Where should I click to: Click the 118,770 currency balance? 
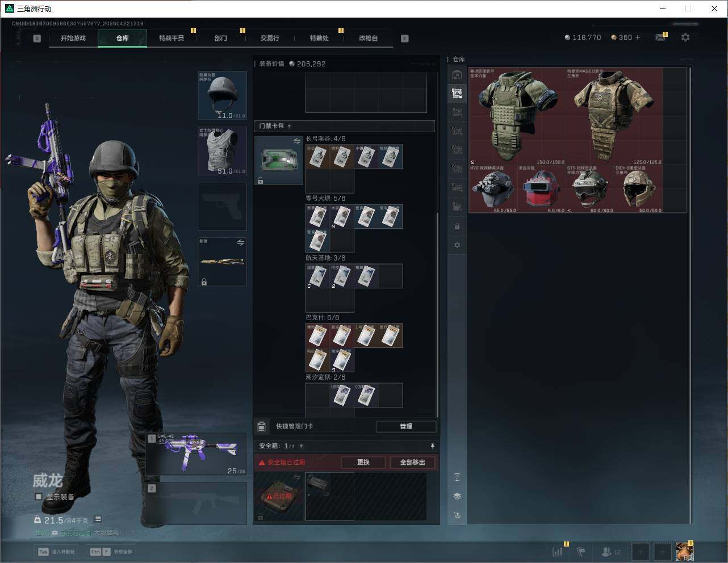coord(583,37)
